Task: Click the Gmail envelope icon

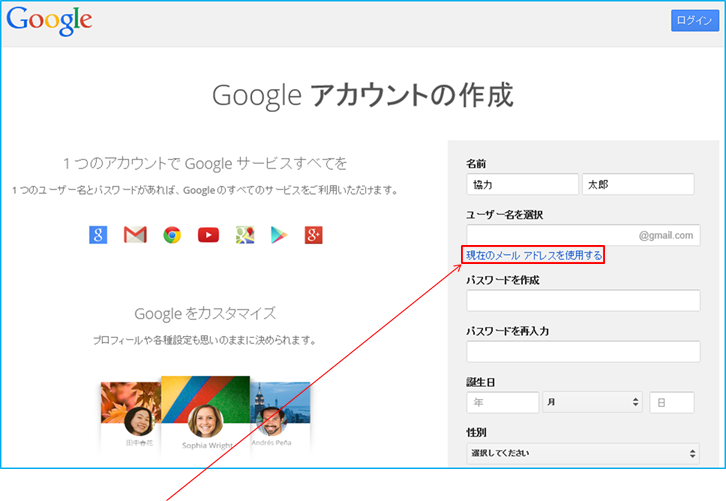Action: click(x=135, y=235)
